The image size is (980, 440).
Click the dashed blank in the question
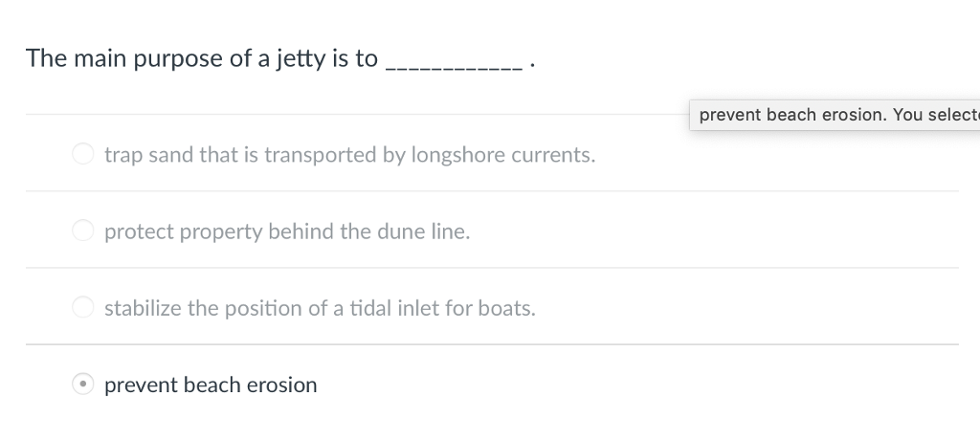453,63
